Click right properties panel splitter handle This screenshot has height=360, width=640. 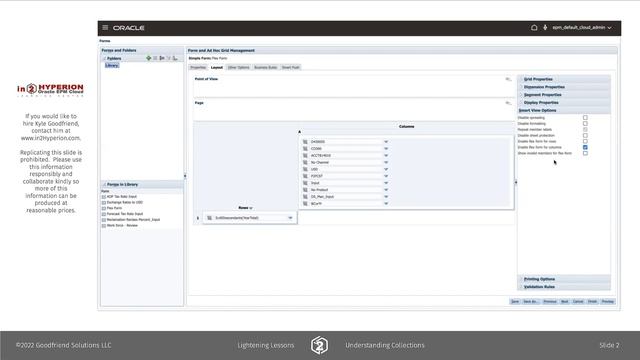pos(516,182)
